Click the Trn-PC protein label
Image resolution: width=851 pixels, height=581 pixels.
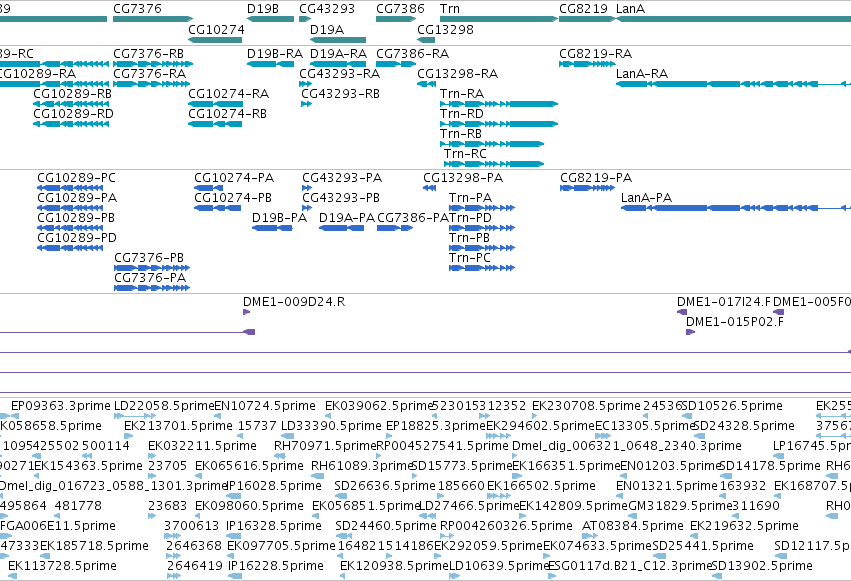pyautogui.click(x=469, y=258)
